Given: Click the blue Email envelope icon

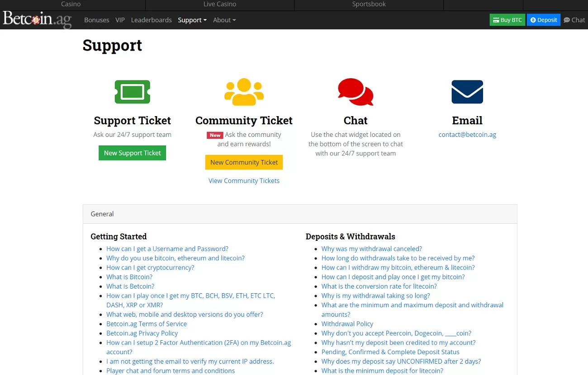Looking at the screenshot, I should click(467, 92).
